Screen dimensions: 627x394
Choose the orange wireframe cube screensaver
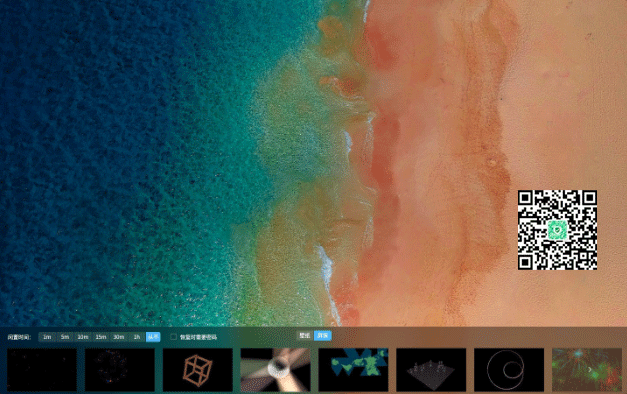coord(198,370)
